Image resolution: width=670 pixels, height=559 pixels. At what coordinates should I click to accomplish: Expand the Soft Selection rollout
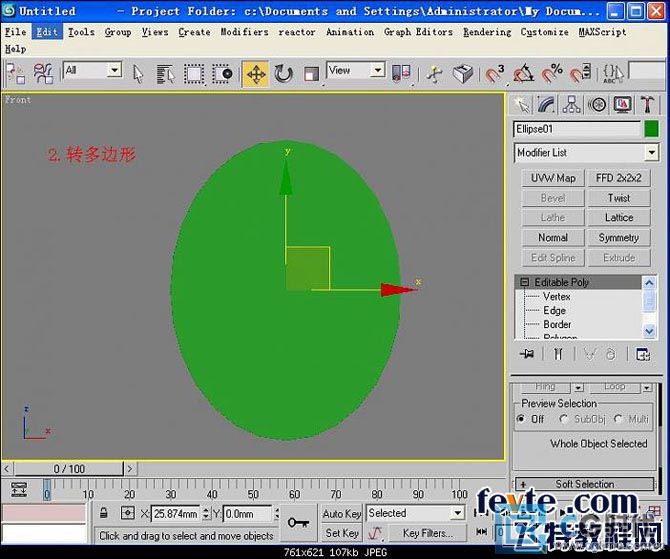click(585, 484)
